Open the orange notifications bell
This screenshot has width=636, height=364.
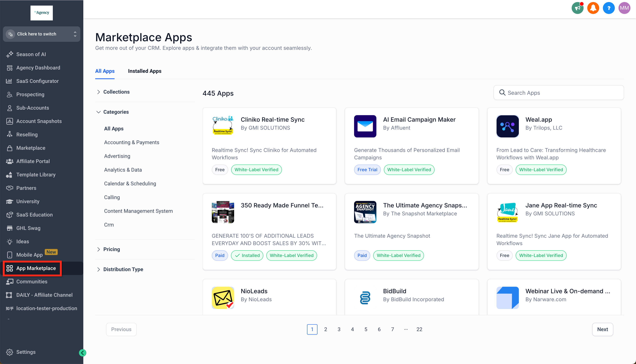click(x=593, y=8)
